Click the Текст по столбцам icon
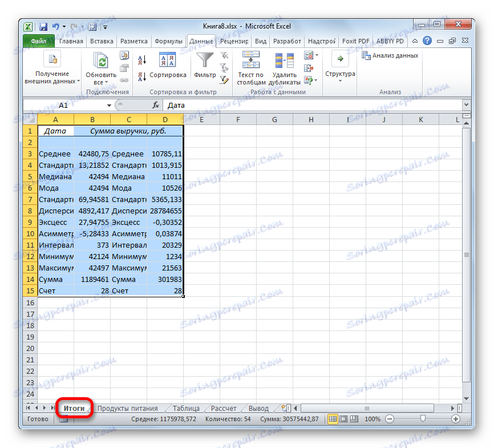 pos(251,59)
